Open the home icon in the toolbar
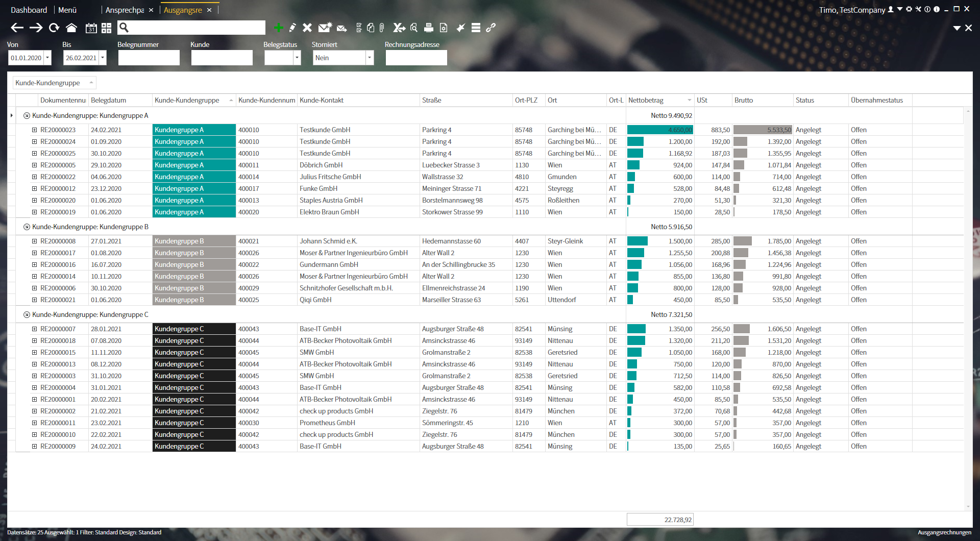This screenshot has height=541, width=980. [71, 28]
